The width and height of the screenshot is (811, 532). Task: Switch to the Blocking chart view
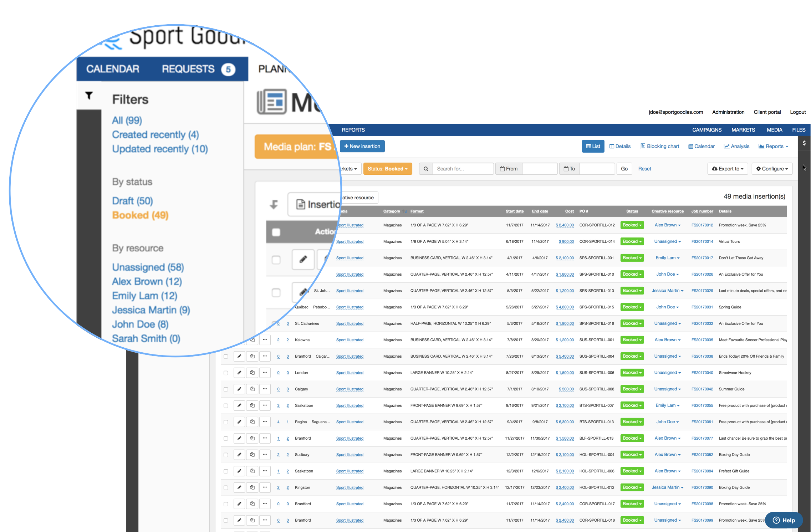pos(660,146)
